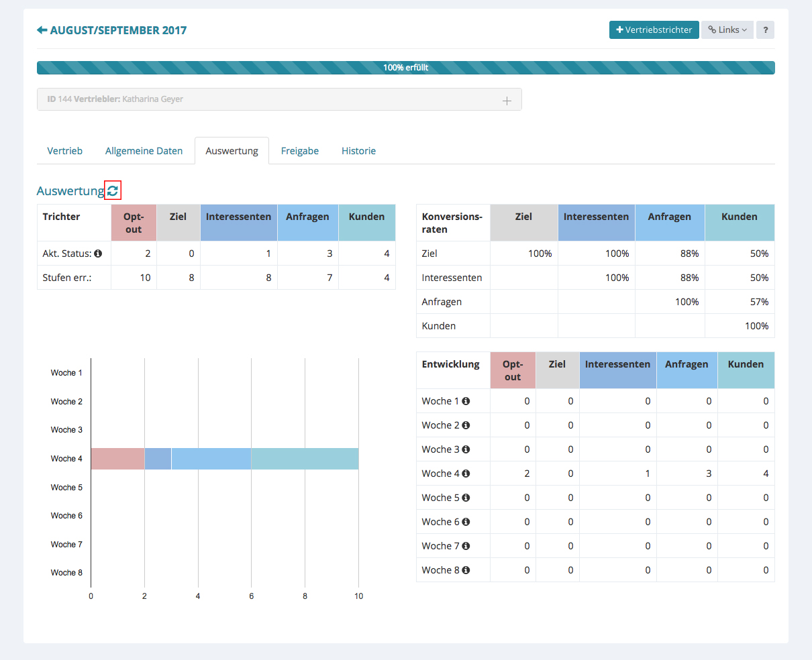The height and width of the screenshot is (660, 812).
Task: Click the info icon for Woche 5
Action: pyautogui.click(x=466, y=498)
